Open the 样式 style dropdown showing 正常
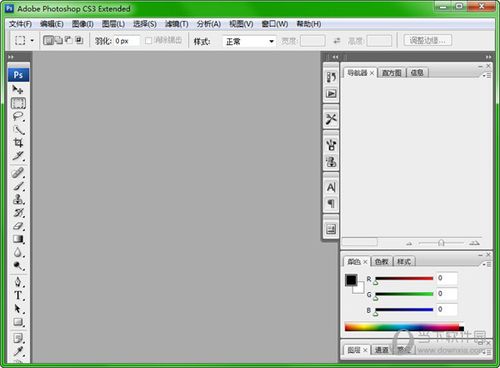Image resolution: width=500 pixels, height=368 pixels. click(x=249, y=41)
